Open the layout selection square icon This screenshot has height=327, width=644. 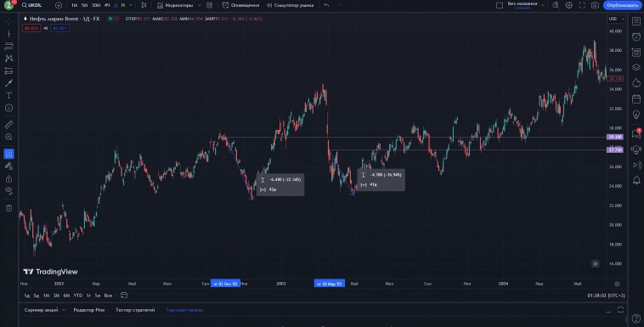[500, 5]
